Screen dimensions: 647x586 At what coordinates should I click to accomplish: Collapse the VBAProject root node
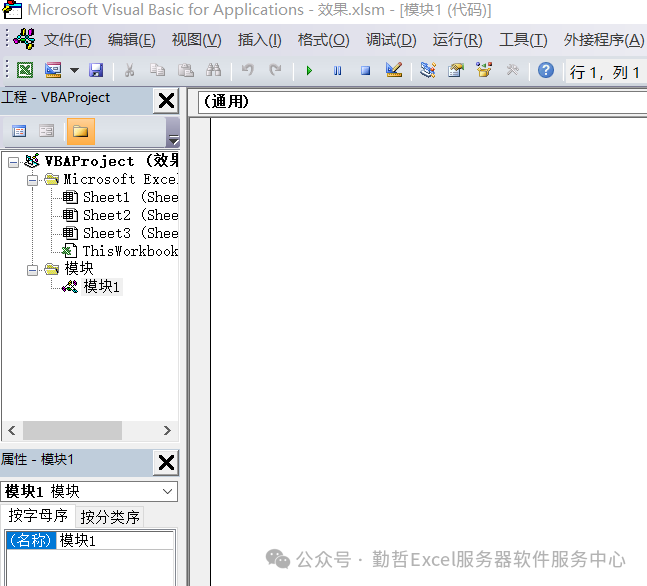[14, 162]
